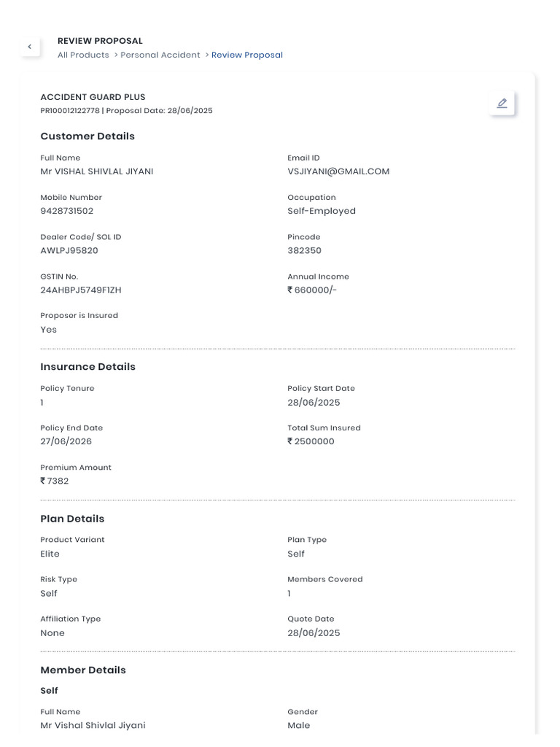Click the REVIEW PROPOSAL page title
Viewport: 560px width, 747px height.
click(100, 41)
